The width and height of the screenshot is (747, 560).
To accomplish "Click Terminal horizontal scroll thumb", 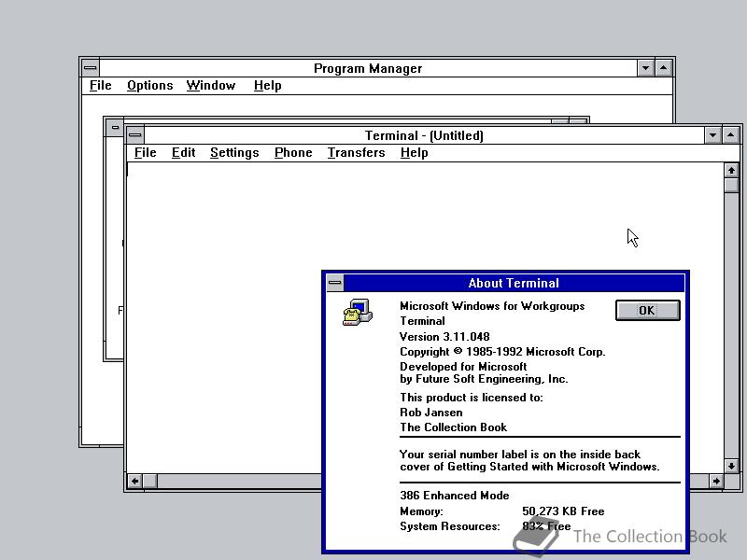I will click(x=150, y=481).
